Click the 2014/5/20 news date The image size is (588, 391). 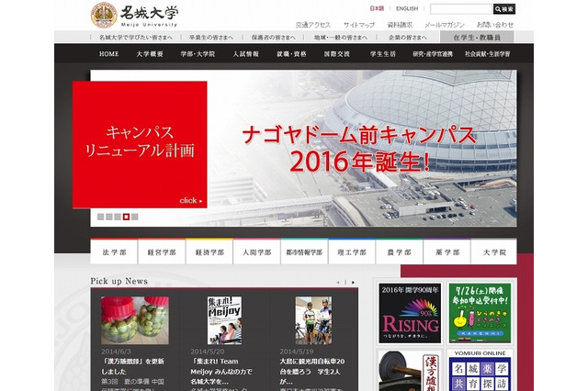pos(208,352)
